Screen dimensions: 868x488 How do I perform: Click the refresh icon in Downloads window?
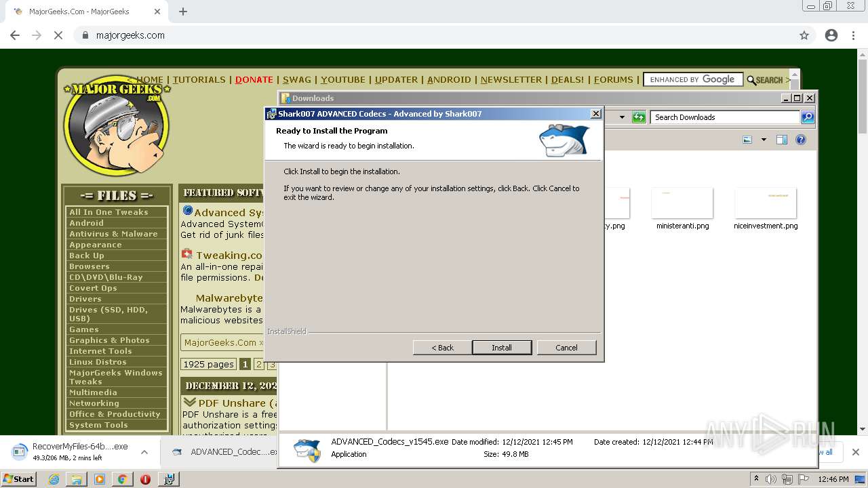639,117
